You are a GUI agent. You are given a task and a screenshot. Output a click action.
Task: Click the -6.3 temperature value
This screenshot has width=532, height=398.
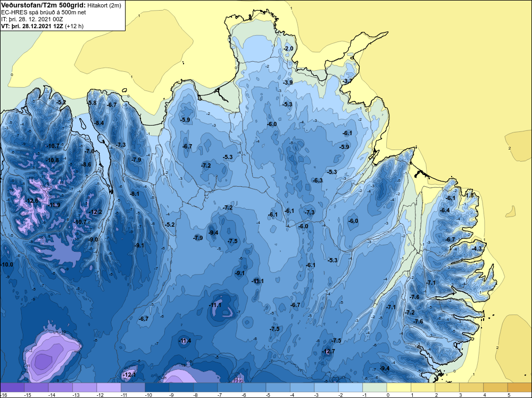coord(318,180)
